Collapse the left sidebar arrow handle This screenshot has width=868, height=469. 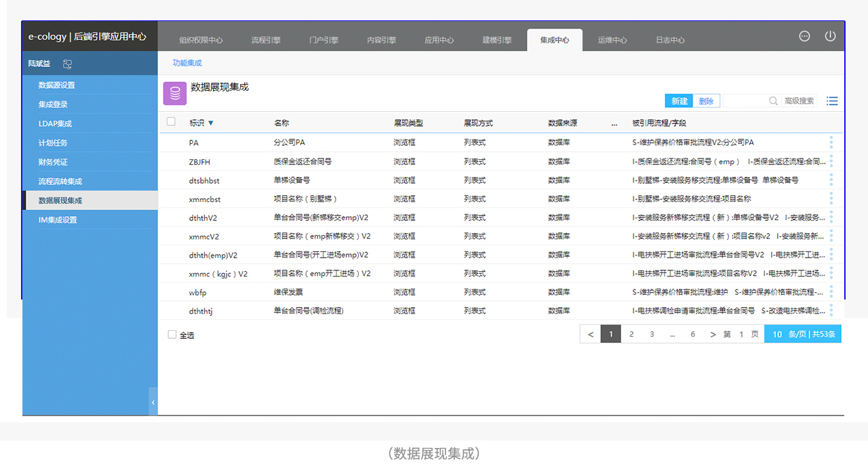click(x=153, y=402)
